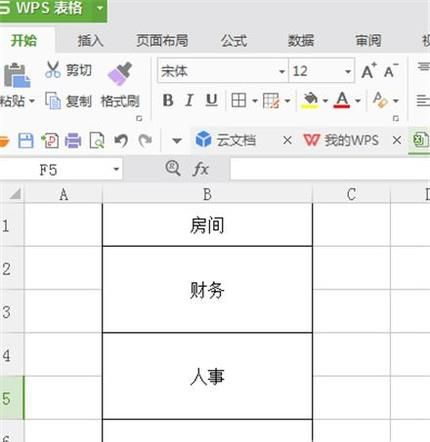
Task: Toggle bold formatting
Action: tap(168, 100)
